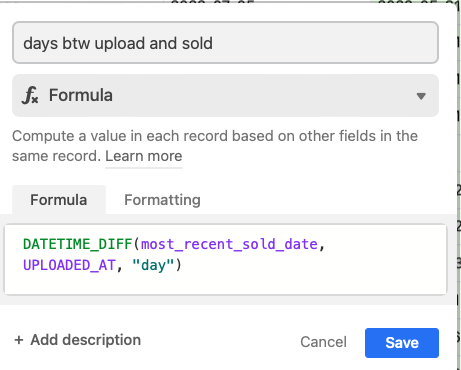Select the Formula tab
Viewport: 461px width, 370px height.
point(59,200)
